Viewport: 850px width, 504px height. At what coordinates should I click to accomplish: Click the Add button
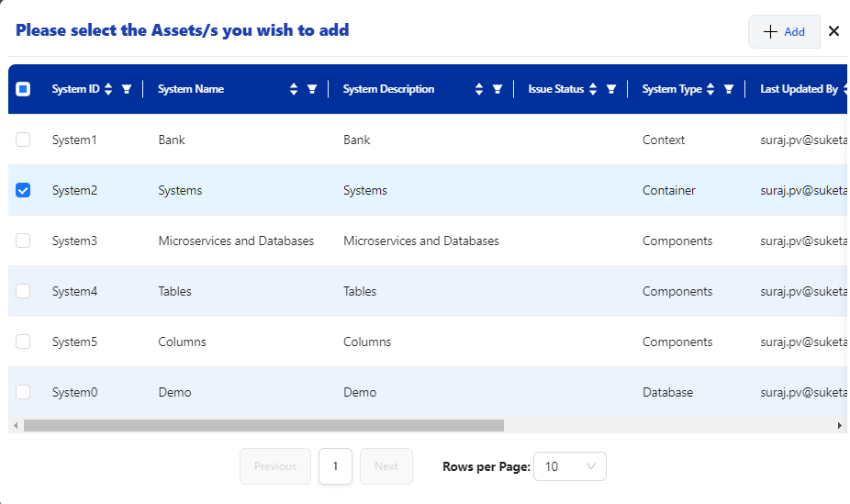click(784, 31)
